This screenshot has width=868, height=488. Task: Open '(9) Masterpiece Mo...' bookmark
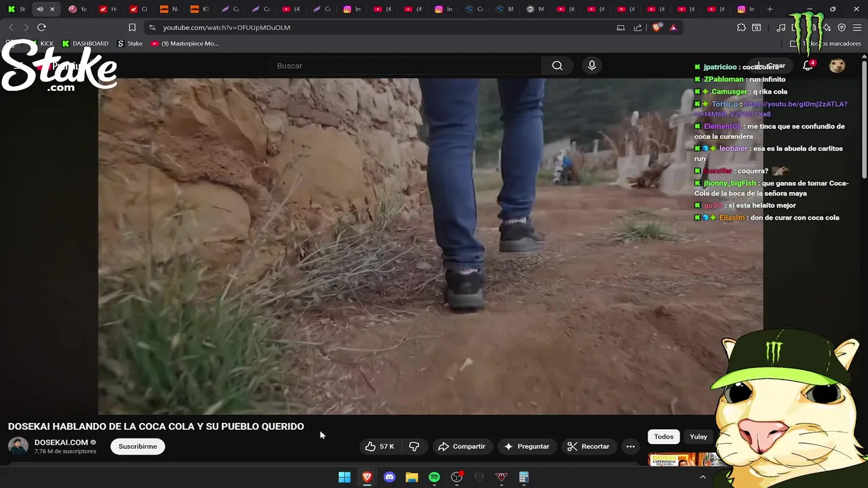(184, 43)
